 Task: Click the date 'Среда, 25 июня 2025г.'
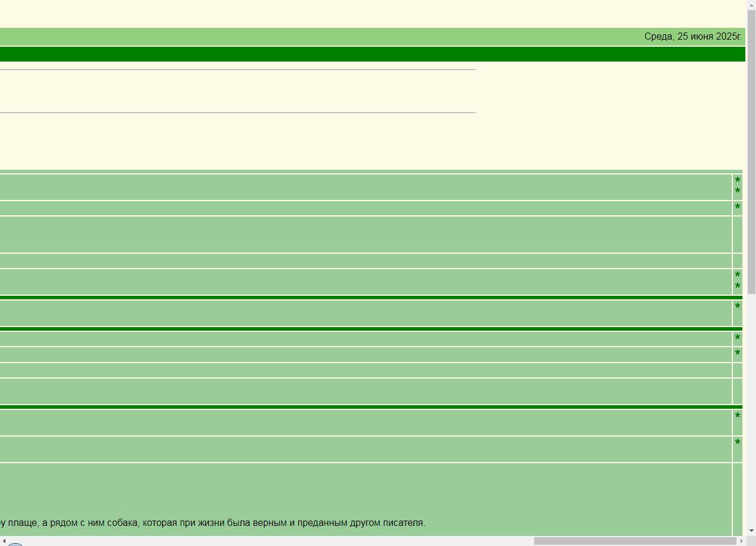click(x=693, y=37)
